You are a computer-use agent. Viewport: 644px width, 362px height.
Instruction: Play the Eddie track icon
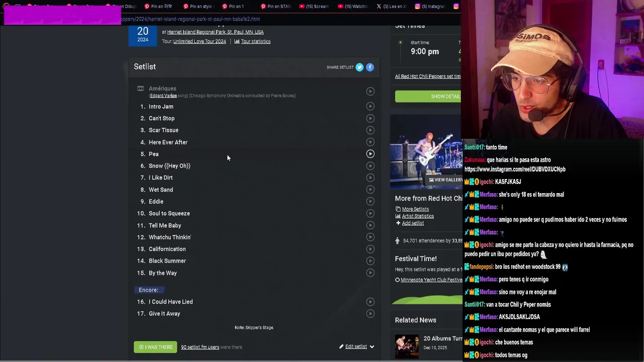370,202
